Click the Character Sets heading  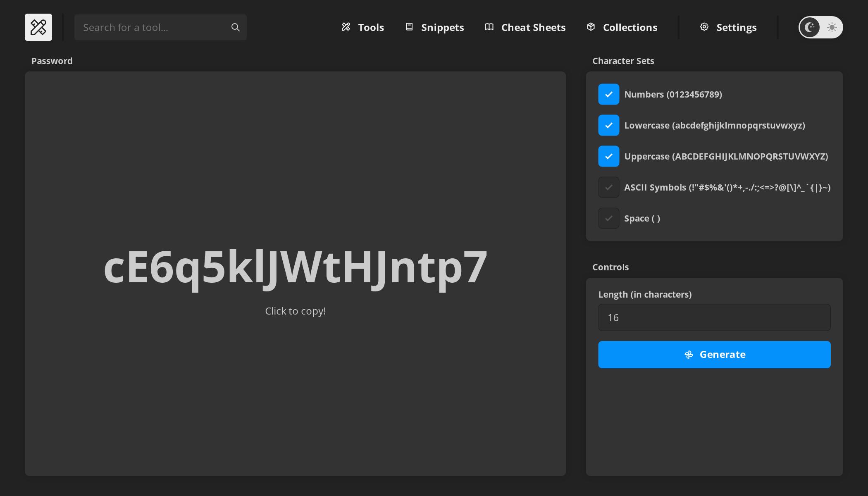[x=623, y=61]
